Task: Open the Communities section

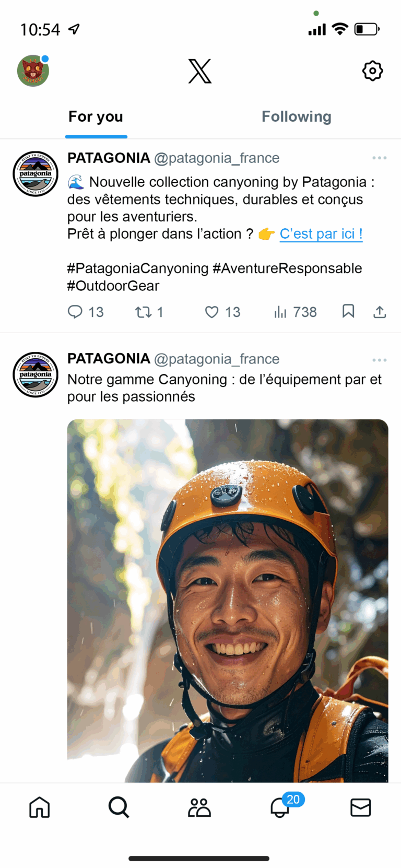Action: (x=199, y=807)
